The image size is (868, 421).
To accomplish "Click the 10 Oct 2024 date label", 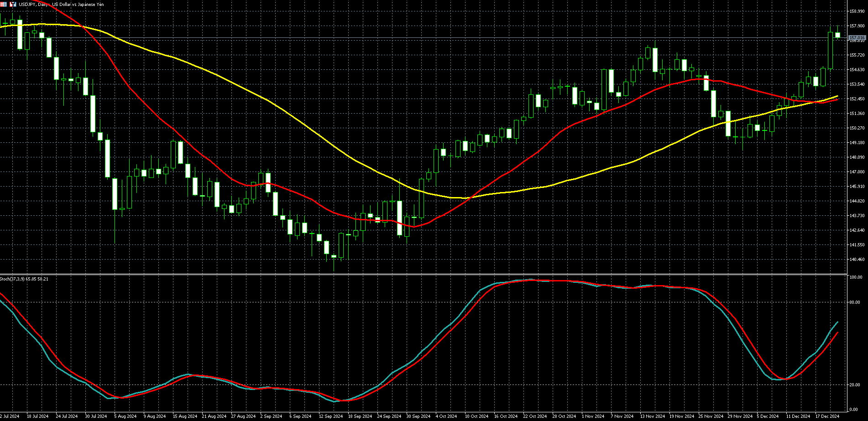I will click(x=476, y=416).
